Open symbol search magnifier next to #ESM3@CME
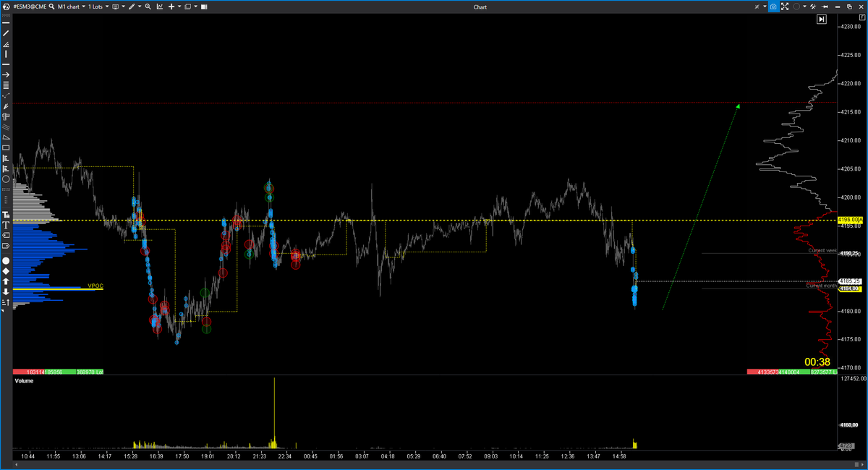Image resolution: width=868 pixels, height=470 pixels. tap(52, 7)
